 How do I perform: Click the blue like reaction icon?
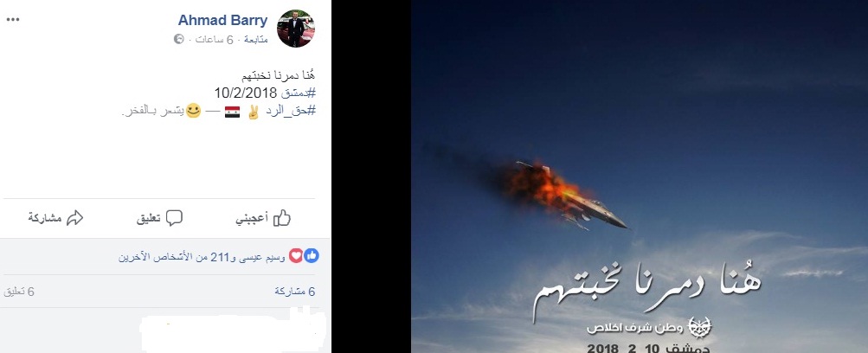(x=311, y=255)
